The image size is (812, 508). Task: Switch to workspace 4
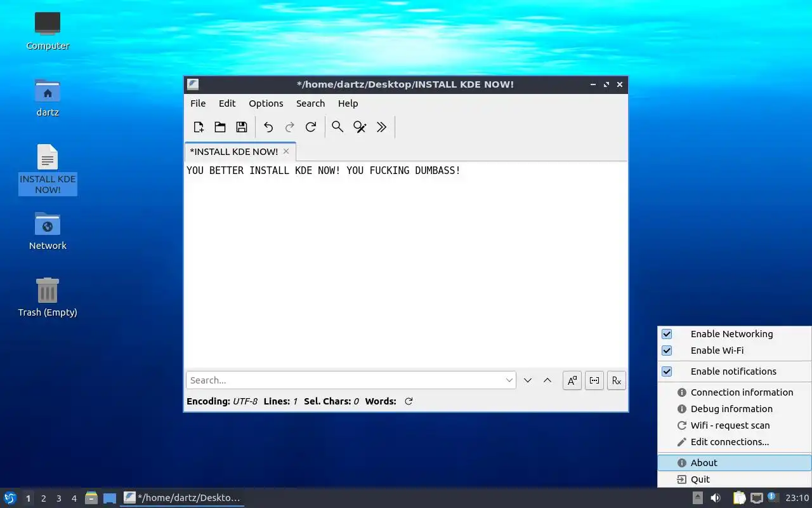[74, 498]
